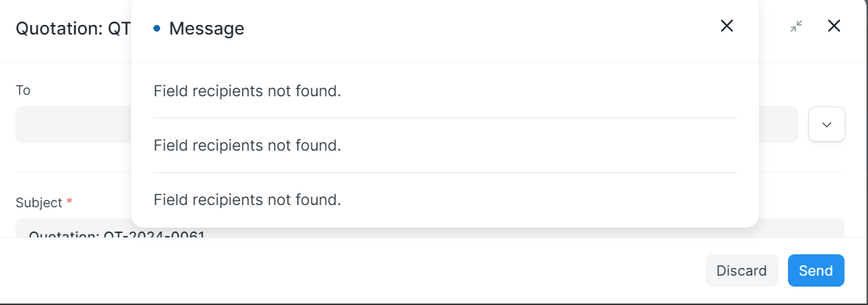This screenshot has height=305, width=868.
Task: Click the Message popup title
Action: coord(206,28)
